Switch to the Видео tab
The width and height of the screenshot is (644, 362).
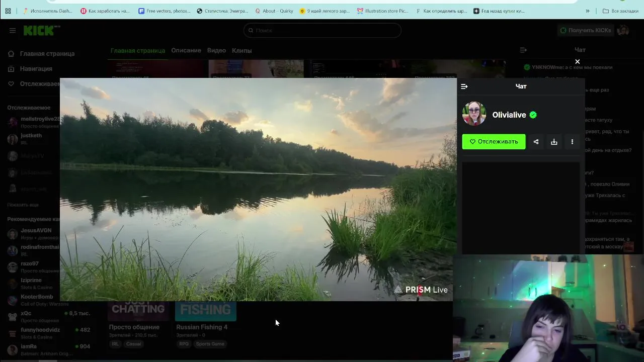coord(216,51)
